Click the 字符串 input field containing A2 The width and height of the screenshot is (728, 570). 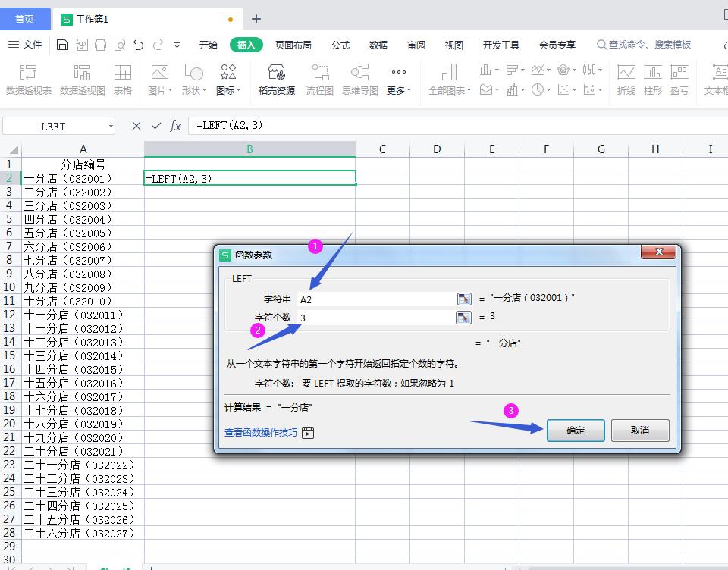click(377, 299)
